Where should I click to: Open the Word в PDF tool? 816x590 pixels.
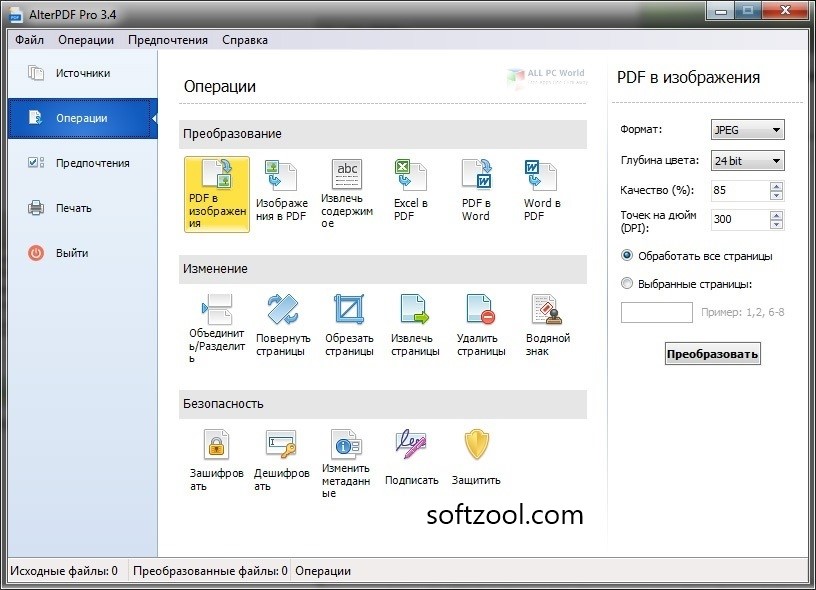tap(541, 193)
